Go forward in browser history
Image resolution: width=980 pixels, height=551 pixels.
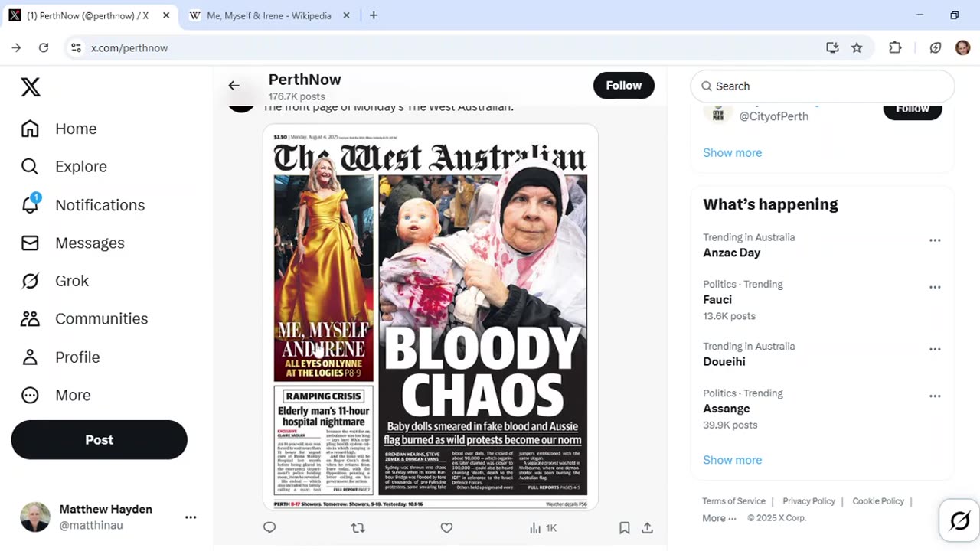pyautogui.click(x=16, y=47)
